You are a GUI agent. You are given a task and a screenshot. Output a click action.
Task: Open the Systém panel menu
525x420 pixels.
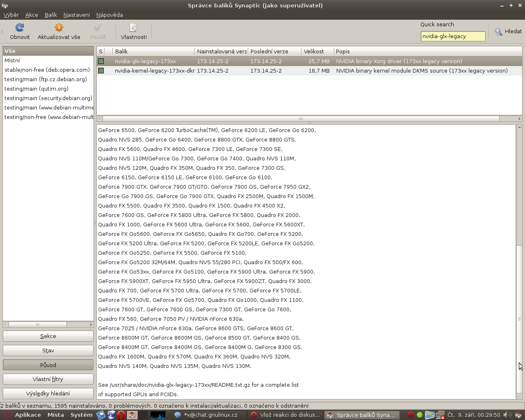pyautogui.click(x=81, y=415)
